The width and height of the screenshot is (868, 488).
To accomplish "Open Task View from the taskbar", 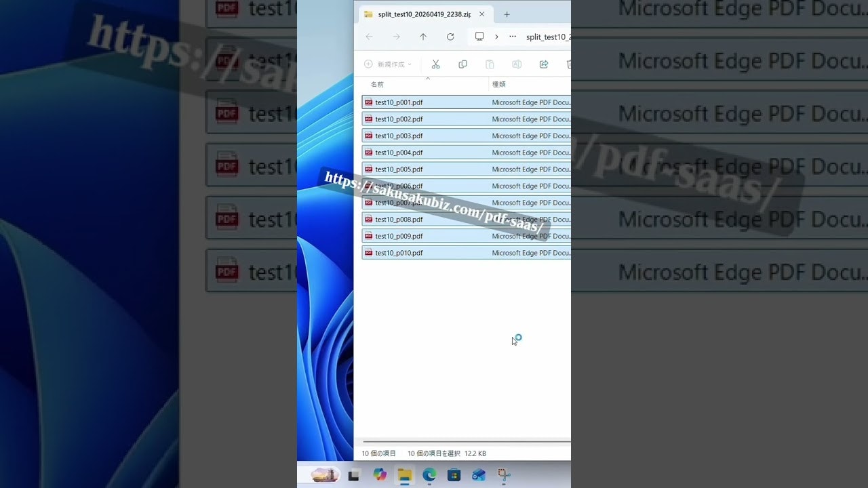I will point(353,476).
